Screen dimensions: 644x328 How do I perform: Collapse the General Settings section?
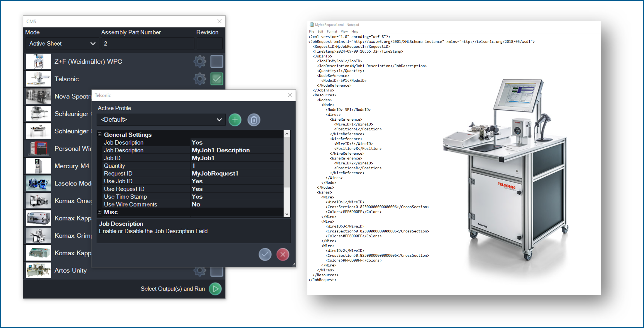100,135
